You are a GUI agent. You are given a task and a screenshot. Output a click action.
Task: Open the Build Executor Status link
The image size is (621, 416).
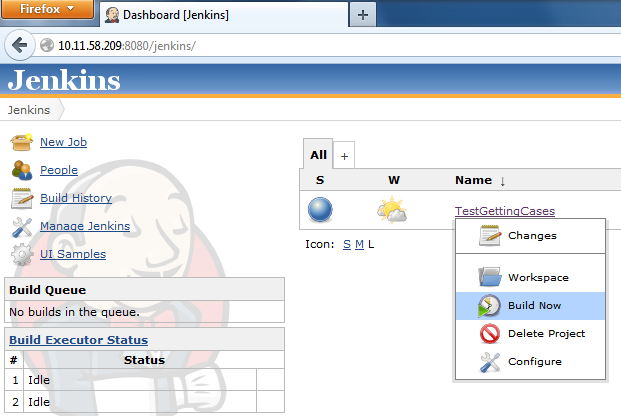pos(78,340)
